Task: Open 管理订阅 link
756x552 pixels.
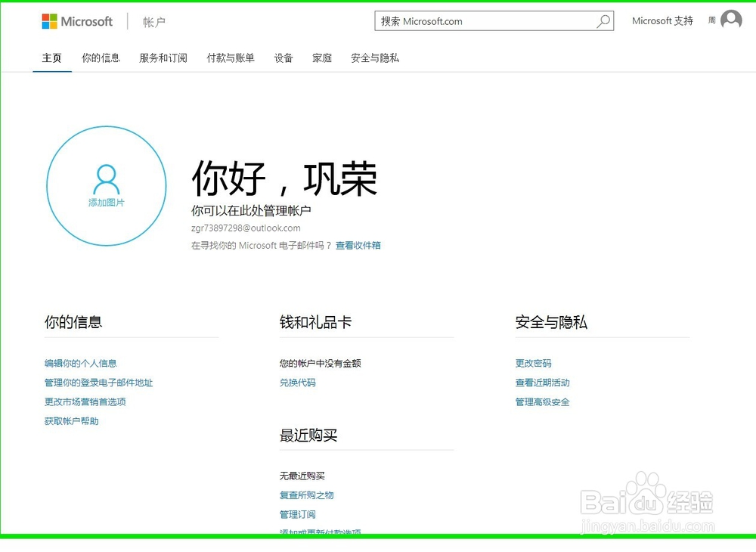Action: pyautogui.click(x=297, y=514)
